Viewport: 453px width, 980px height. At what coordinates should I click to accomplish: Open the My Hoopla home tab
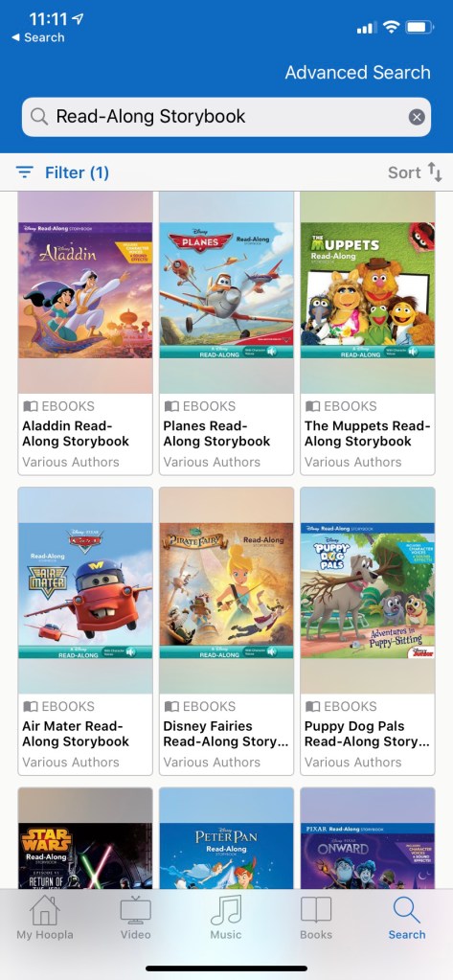(45, 918)
